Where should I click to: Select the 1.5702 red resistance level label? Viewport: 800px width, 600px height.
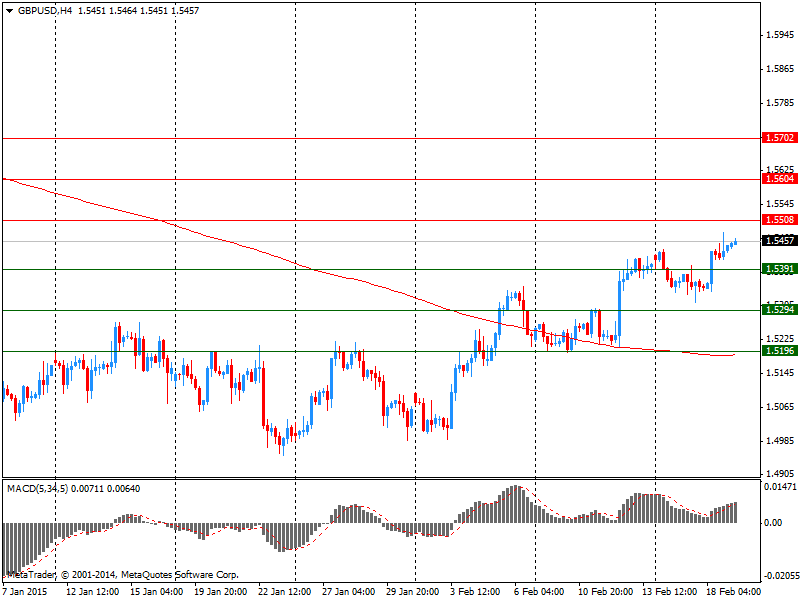coord(780,138)
